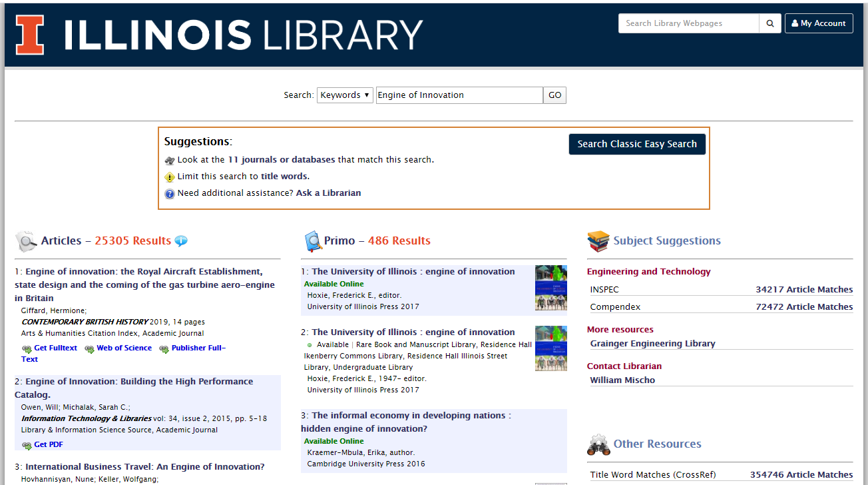
Task: Follow the 11 journals or databases link
Action: [282, 160]
